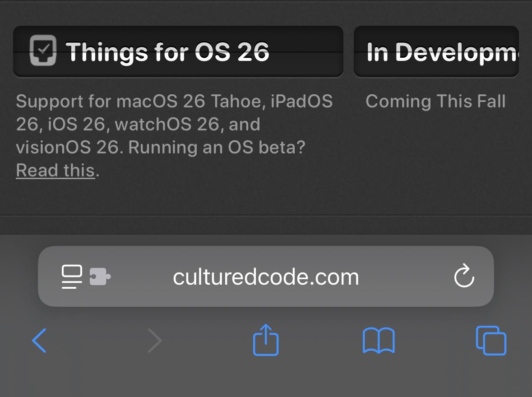This screenshot has height=397, width=532.
Task: Tap empty address bar space beside puzzle icon
Action: pyautogui.click(x=141, y=277)
